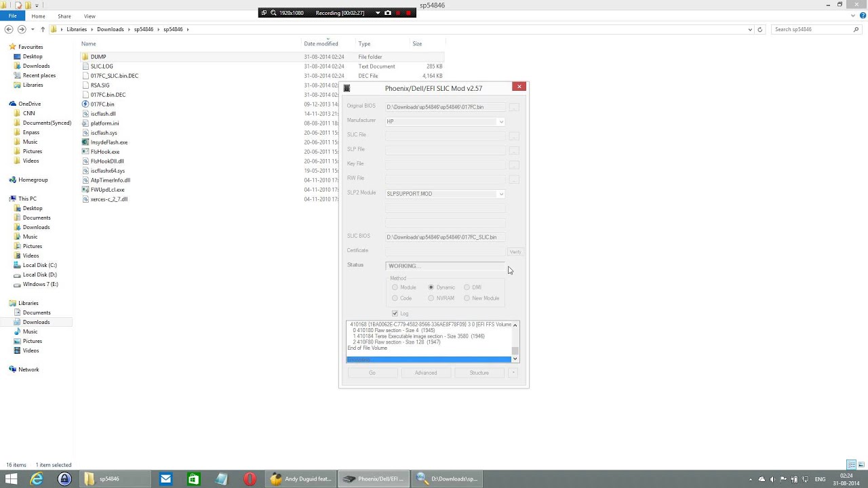Click the log scrollbar down arrow
Image resolution: width=868 pixels, height=488 pixels.
tap(515, 359)
